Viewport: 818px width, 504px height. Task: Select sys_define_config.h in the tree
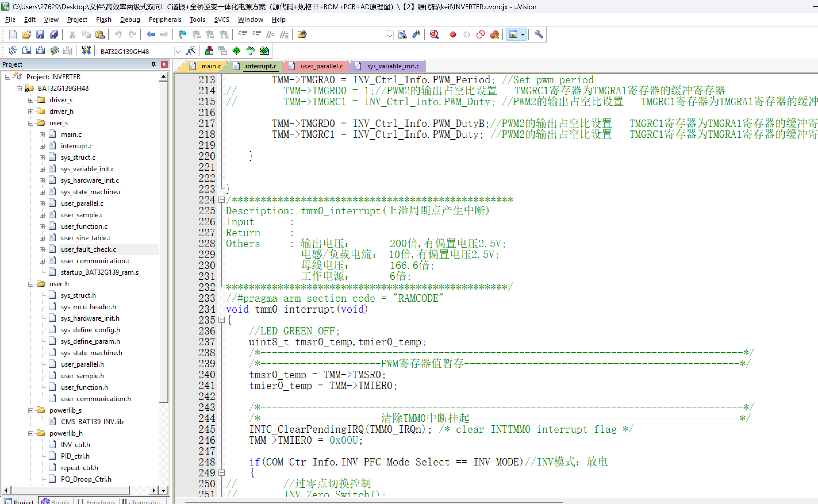click(x=90, y=330)
